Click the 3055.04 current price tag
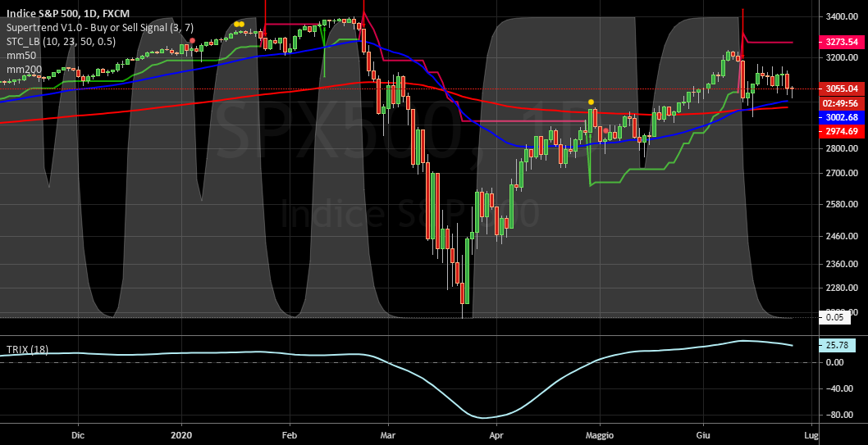 pos(841,89)
